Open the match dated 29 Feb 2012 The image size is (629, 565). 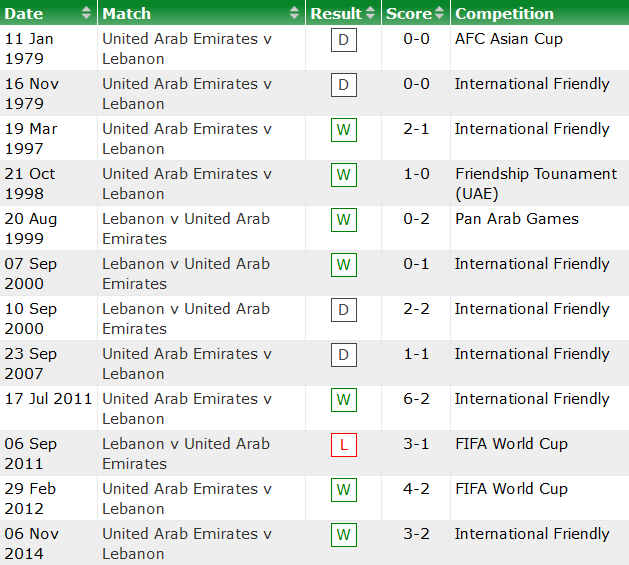click(x=186, y=499)
